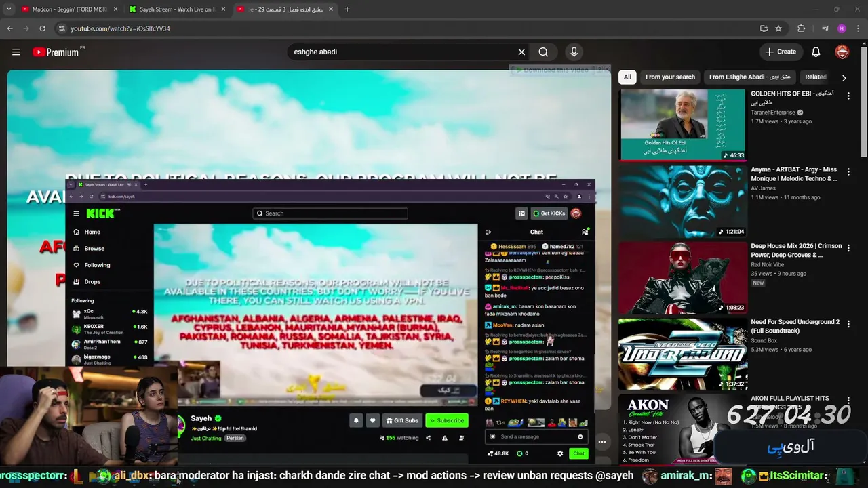Open options menu for Need For Speed
868x488 pixels.
coord(848,325)
